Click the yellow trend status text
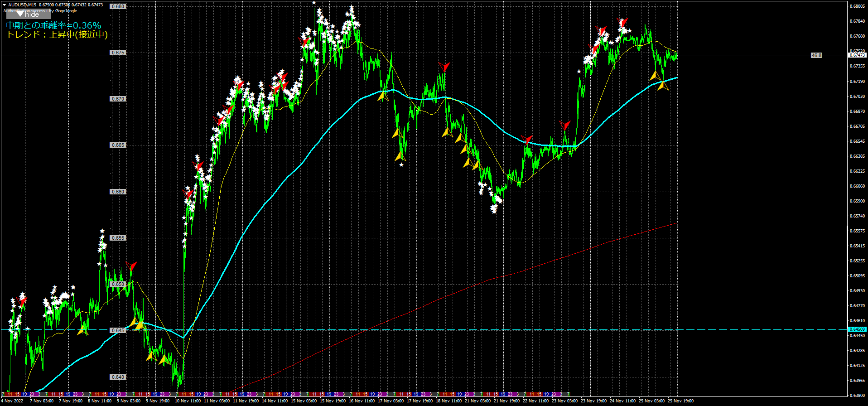Image resolution: width=868 pixels, height=406 pixels. [x=57, y=35]
